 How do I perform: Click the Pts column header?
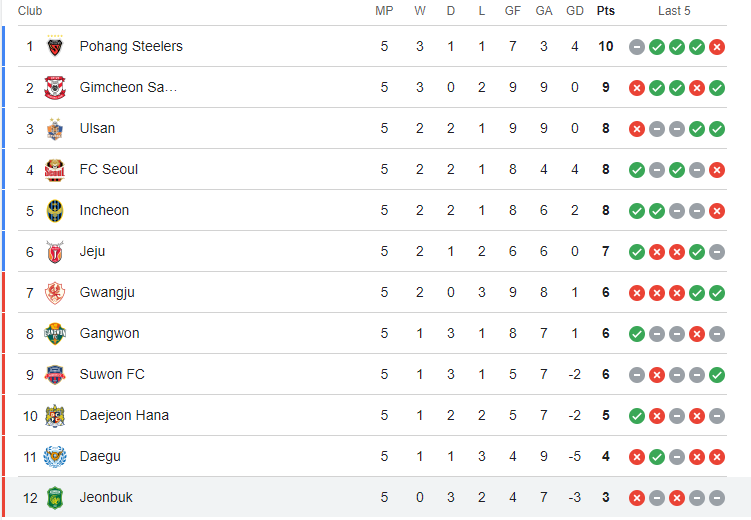(x=605, y=11)
